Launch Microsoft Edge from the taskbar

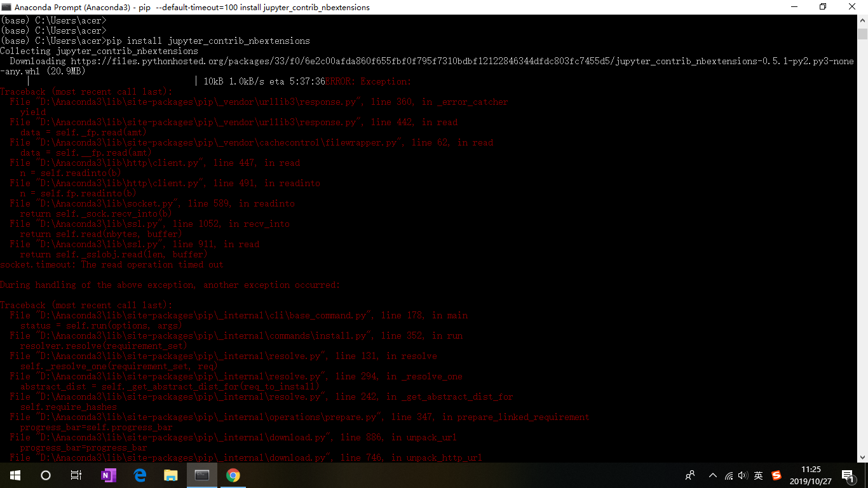tap(140, 475)
